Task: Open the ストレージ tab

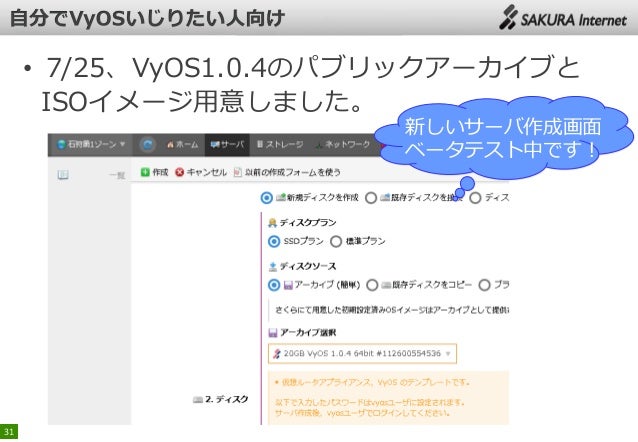Action: (x=280, y=144)
